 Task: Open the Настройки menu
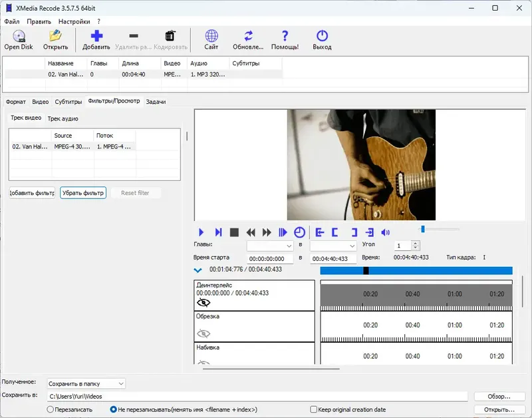click(74, 21)
